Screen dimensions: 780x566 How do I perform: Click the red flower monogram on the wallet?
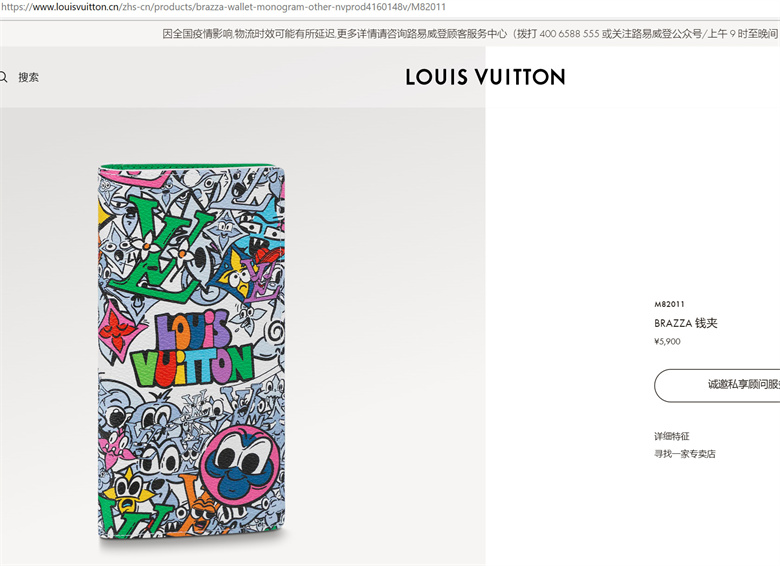click(117, 330)
